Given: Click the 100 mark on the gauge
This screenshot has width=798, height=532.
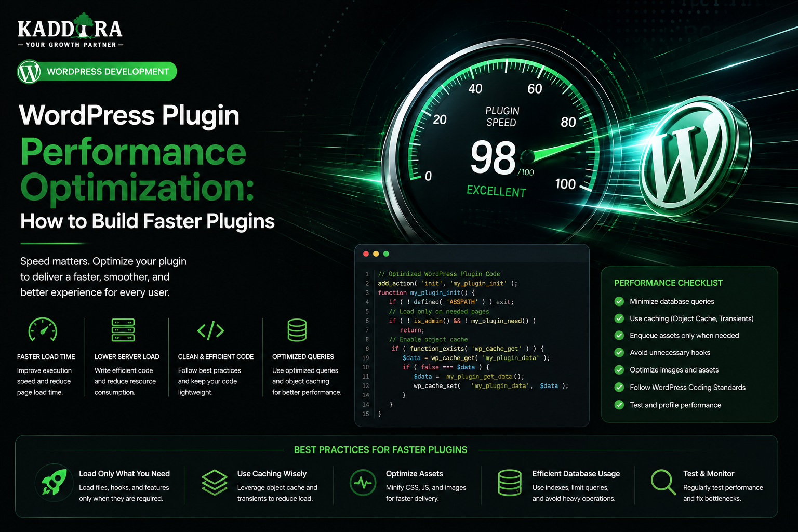Looking at the screenshot, I should 565,184.
